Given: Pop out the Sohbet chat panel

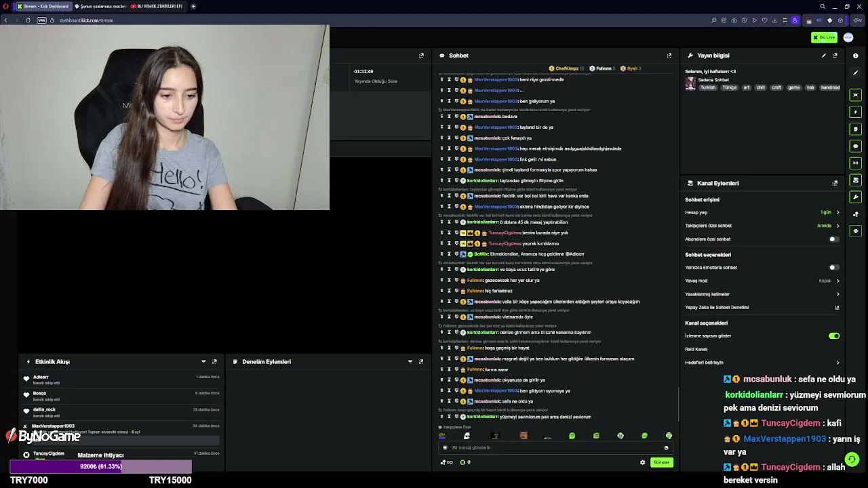Looking at the screenshot, I should coord(669,56).
